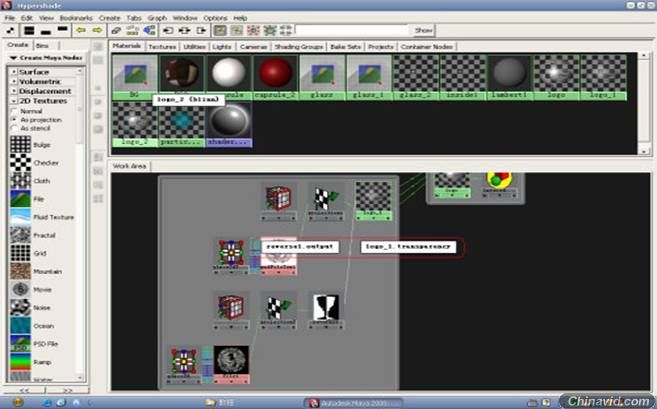This screenshot has height=409, width=657.
Task: Click the >> button below Create panel
Action: tap(67, 390)
